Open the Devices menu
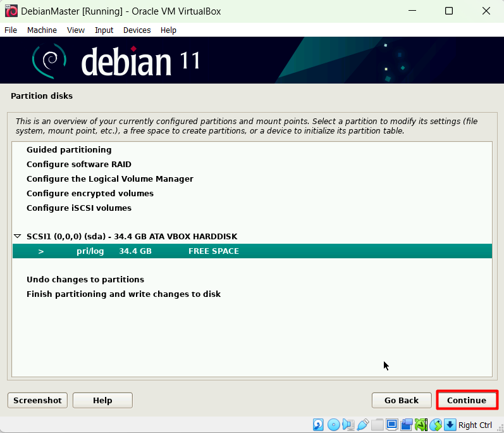 pyautogui.click(x=137, y=30)
